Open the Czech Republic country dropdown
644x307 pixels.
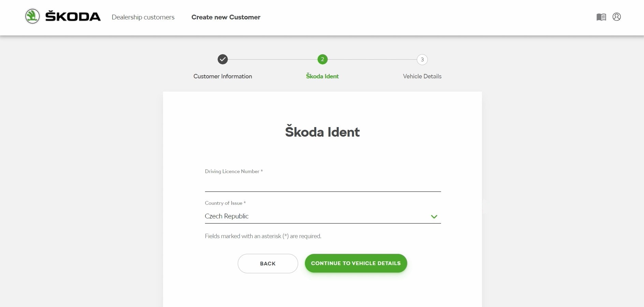[x=323, y=216]
